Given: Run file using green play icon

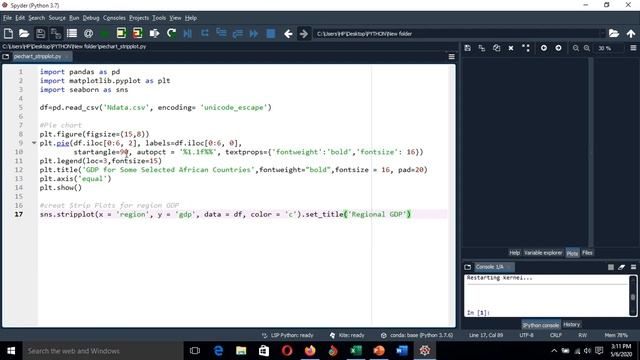Looking at the screenshot, I should coord(104,33).
